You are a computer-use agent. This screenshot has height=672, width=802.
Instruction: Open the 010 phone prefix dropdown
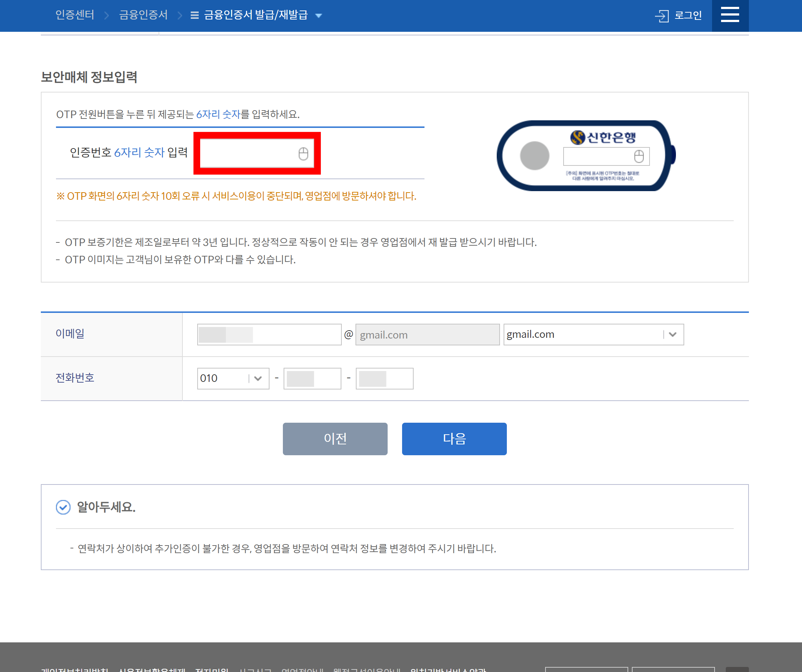[x=233, y=378]
